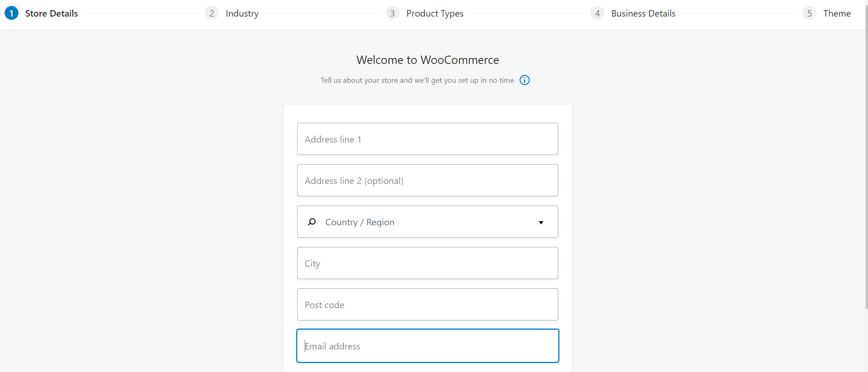The image size is (868, 372).
Task: Click the step 2 number circle
Action: [212, 13]
